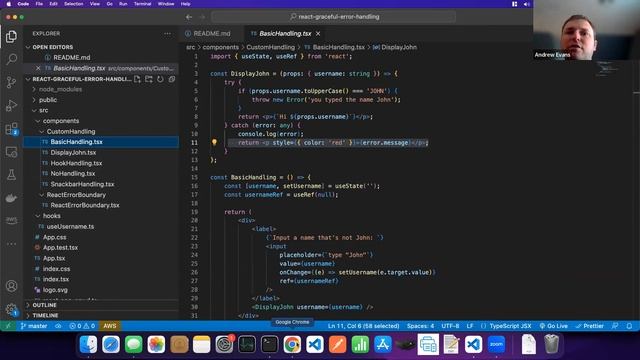
Task: Open the Terminal menu
Action: click(142, 4)
